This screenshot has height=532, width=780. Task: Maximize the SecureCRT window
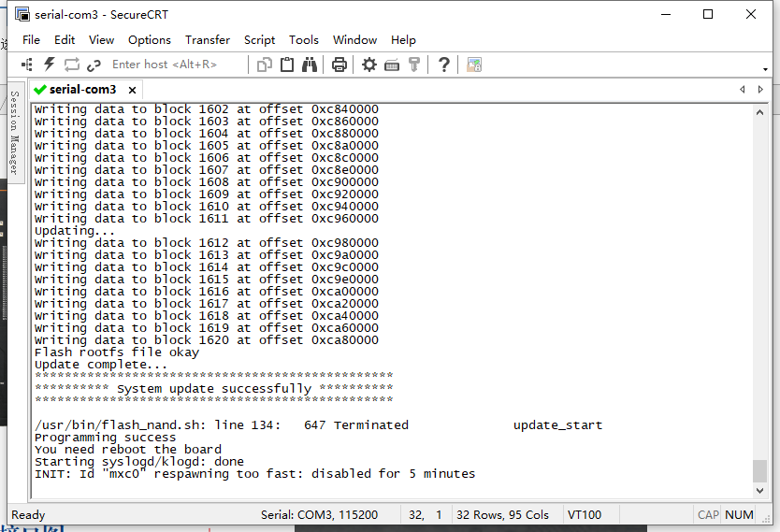click(x=708, y=14)
